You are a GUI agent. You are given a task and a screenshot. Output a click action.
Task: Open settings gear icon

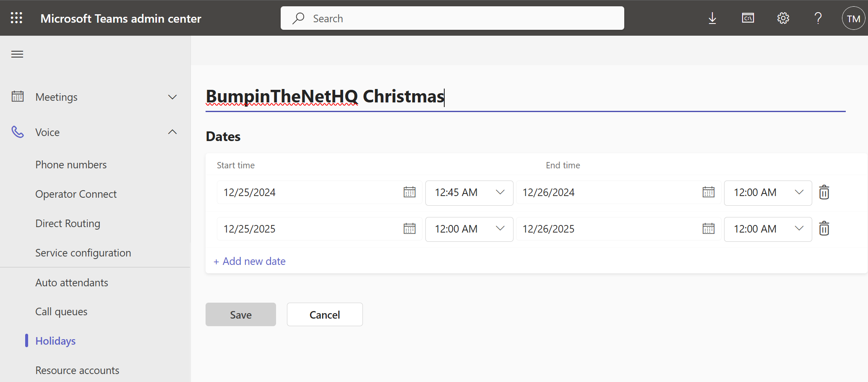click(783, 18)
